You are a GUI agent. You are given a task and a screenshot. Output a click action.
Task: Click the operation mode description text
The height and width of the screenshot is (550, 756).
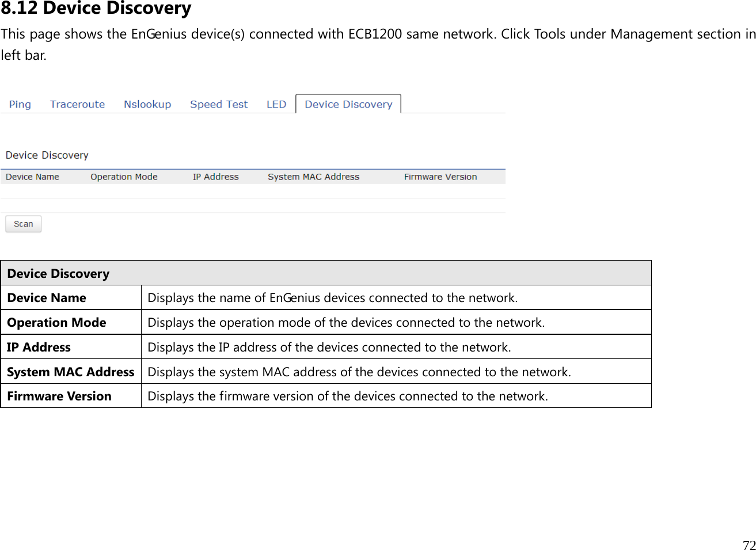click(346, 322)
